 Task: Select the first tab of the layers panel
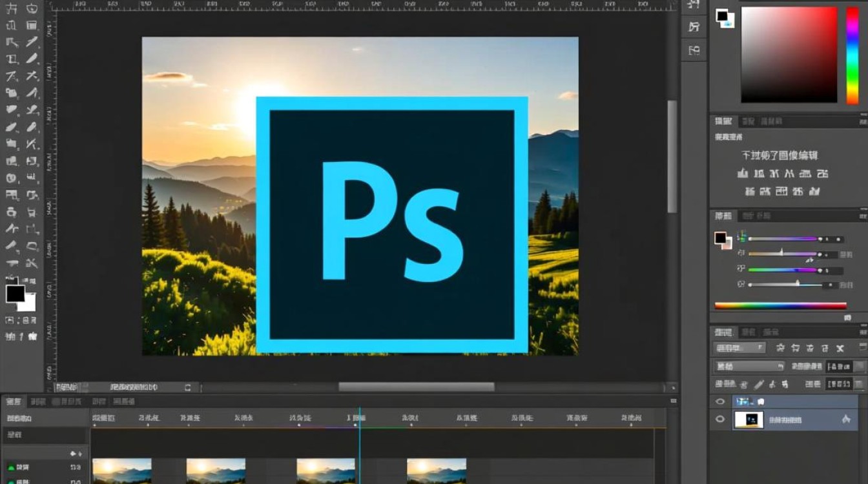(723, 332)
